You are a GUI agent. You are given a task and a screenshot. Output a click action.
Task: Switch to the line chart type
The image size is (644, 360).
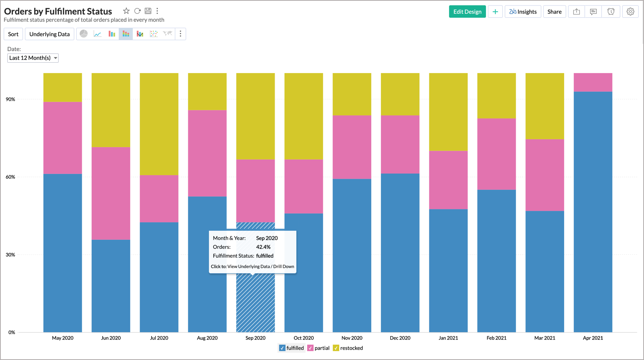point(97,34)
